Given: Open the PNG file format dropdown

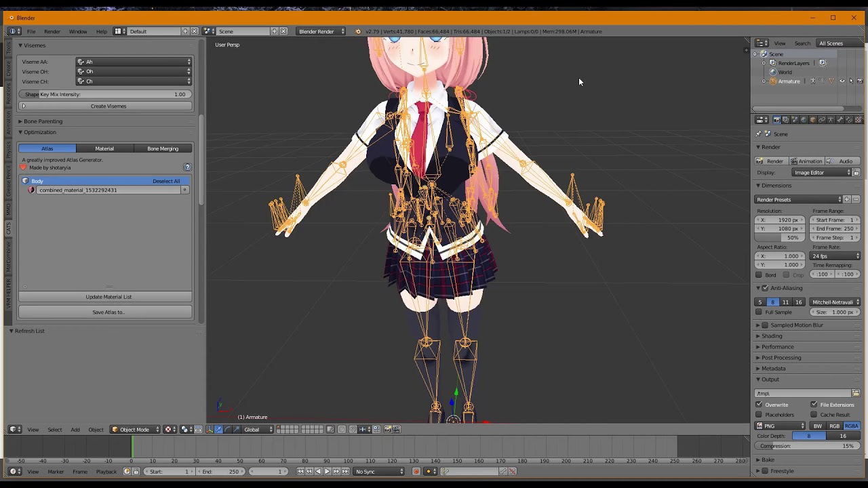Looking at the screenshot, I should click(x=781, y=426).
